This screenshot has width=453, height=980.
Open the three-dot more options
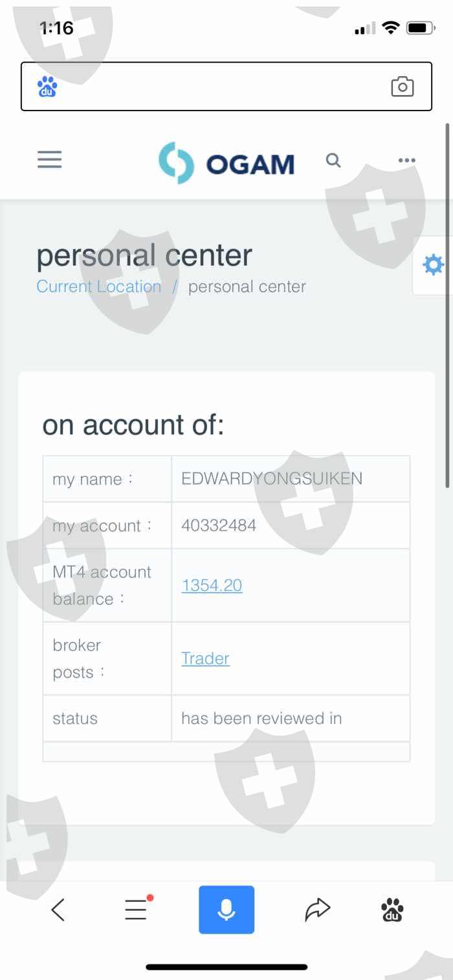pyautogui.click(x=406, y=160)
